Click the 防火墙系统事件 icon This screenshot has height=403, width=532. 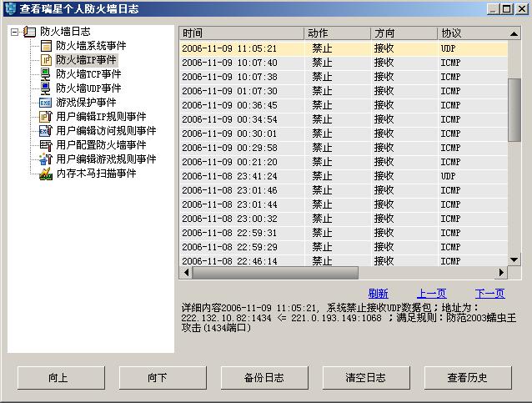point(46,46)
